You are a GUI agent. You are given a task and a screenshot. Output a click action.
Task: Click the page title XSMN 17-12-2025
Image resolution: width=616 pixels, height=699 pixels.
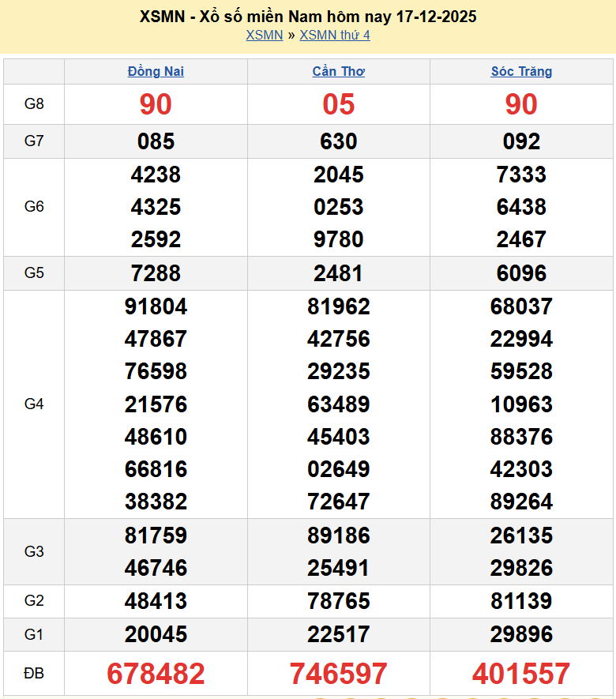pyautogui.click(x=308, y=17)
